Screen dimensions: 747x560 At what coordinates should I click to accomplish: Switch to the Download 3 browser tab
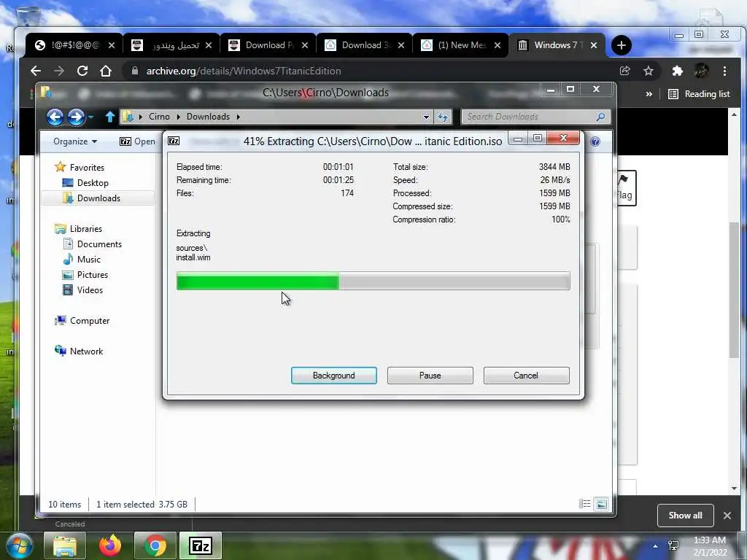click(364, 45)
